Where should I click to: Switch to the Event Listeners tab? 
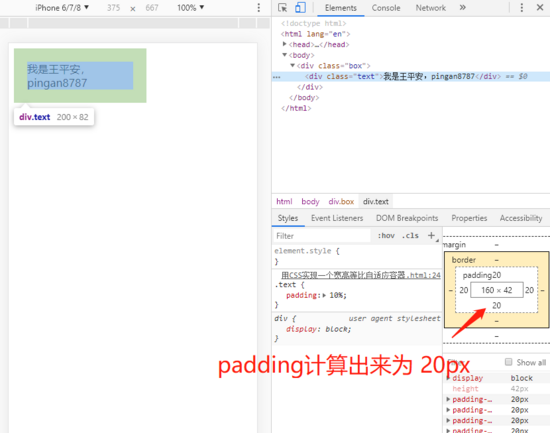pyautogui.click(x=337, y=218)
